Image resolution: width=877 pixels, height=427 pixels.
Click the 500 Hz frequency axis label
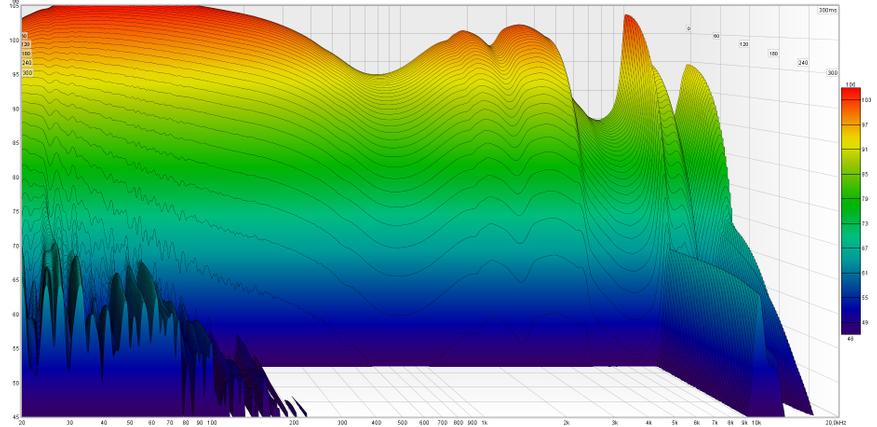click(403, 421)
